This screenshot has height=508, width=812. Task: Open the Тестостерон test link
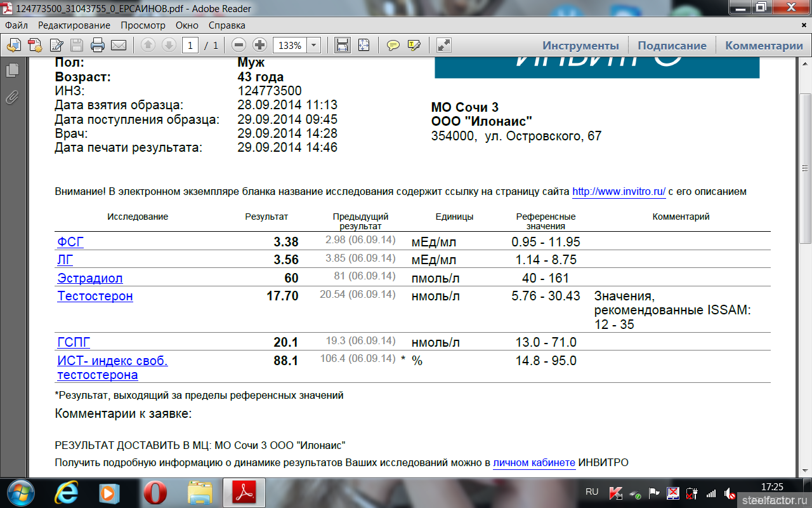95,296
